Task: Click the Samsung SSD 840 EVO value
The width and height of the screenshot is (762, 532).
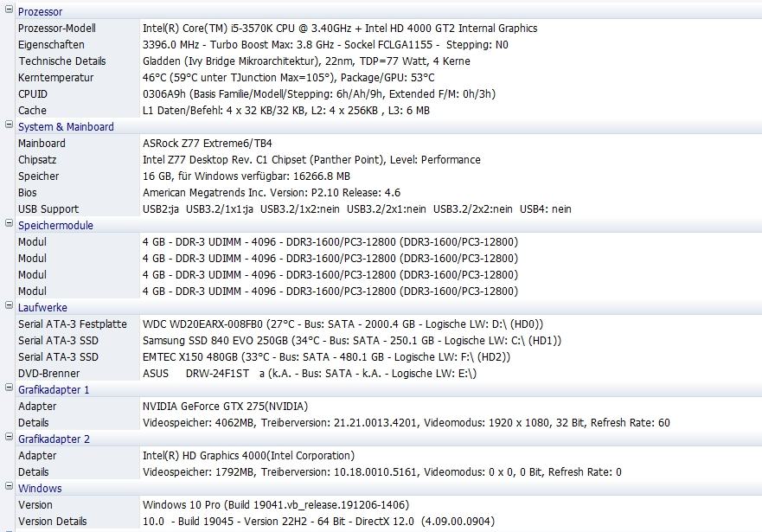Action: [x=352, y=341]
